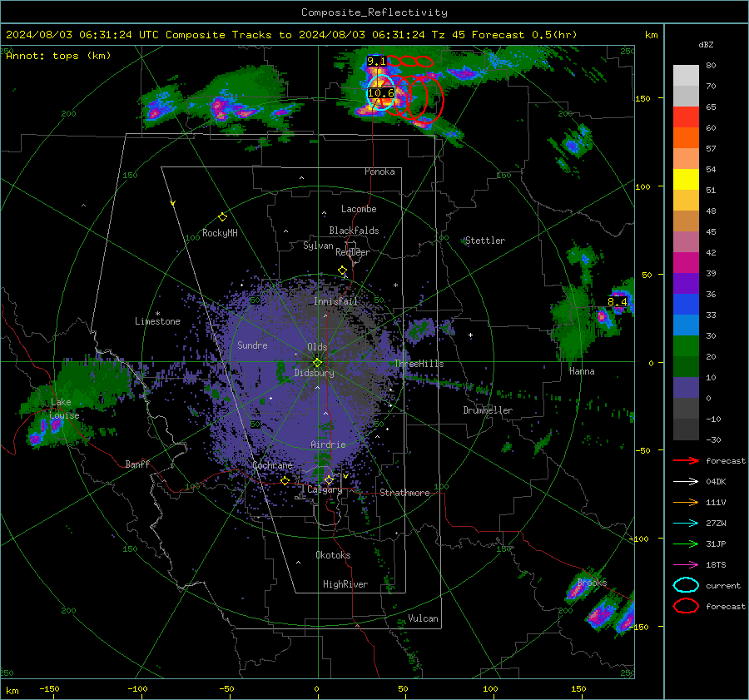The image size is (749, 700).
Task: Click the red forecast arrow in legend
Action: pos(686,460)
